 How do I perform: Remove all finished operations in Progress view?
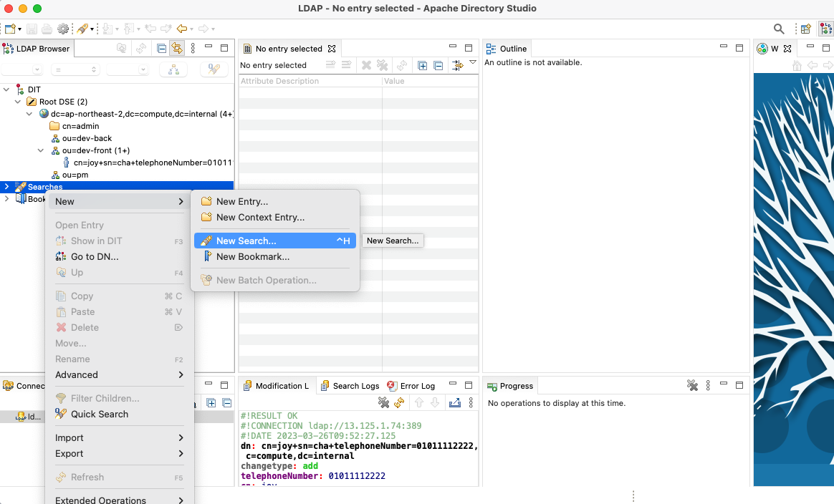tap(692, 385)
